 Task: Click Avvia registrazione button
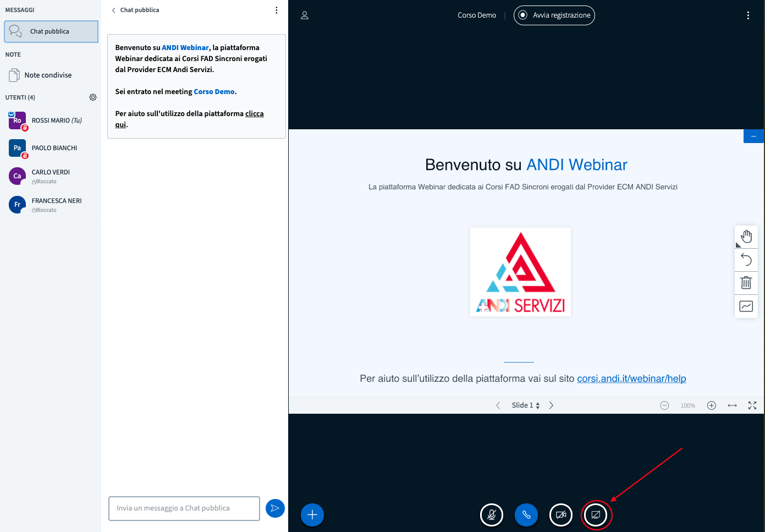pos(554,15)
